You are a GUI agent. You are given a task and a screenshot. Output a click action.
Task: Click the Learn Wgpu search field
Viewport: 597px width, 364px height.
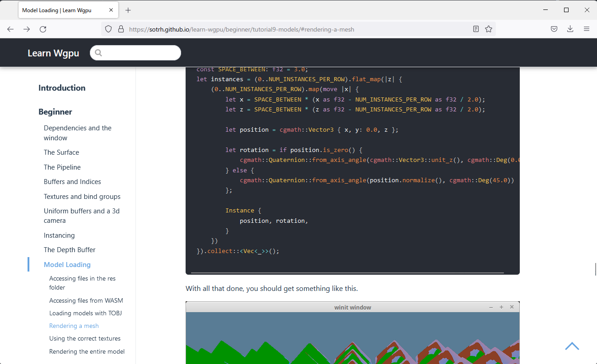[x=140, y=53]
